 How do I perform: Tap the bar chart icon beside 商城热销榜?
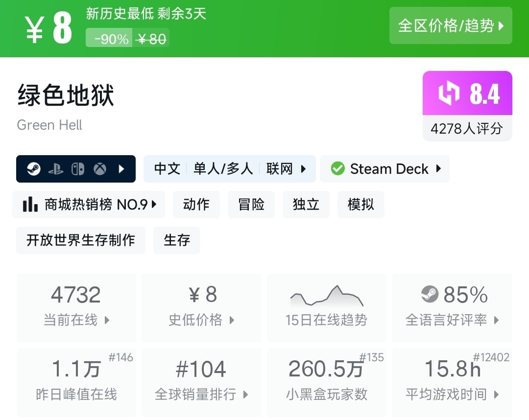(30, 204)
